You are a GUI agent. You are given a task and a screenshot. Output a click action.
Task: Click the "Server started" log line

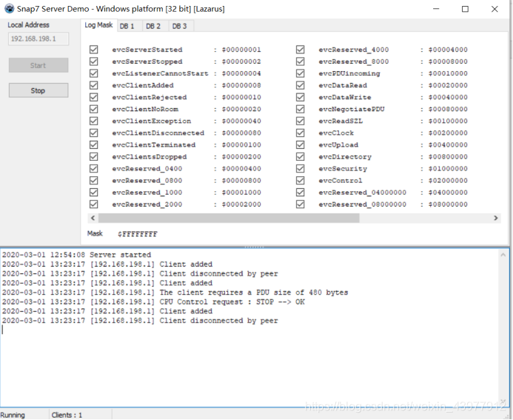coord(76,255)
